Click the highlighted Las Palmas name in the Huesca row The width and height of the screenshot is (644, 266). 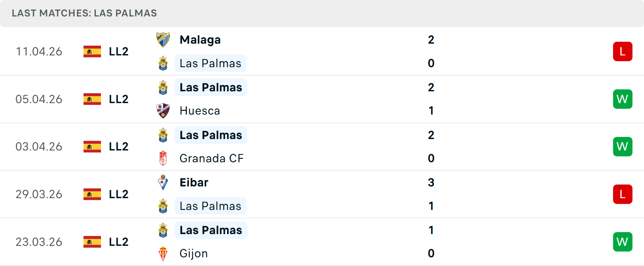(211, 87)
